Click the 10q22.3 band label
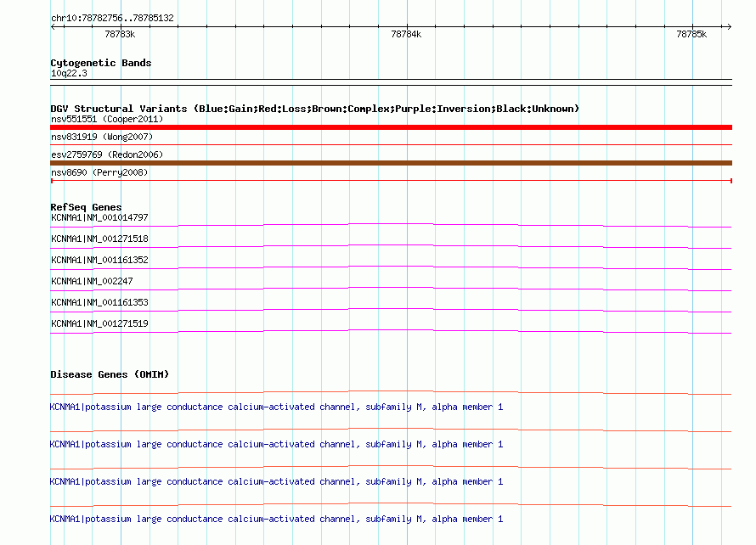 69,73
